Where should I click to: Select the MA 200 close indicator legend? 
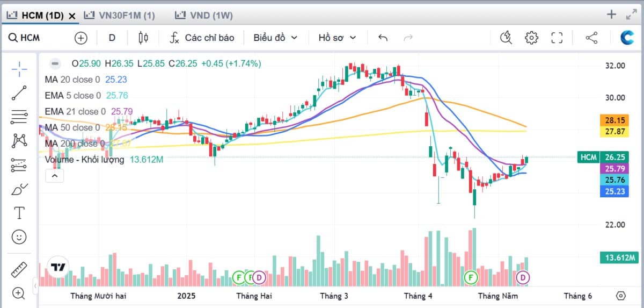tap(89, 144)
